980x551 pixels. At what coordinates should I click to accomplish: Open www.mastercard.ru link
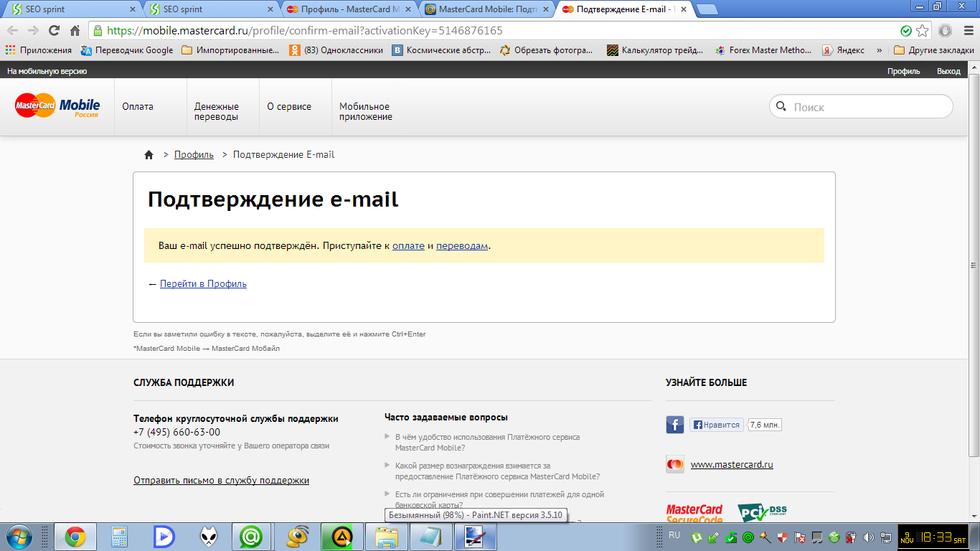coord(732,464)
